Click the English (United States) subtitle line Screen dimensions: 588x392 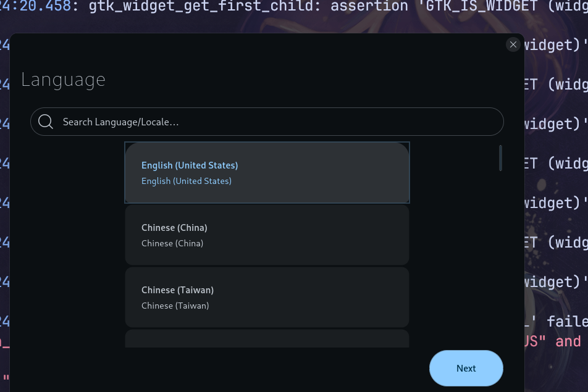tap(187, 181)
